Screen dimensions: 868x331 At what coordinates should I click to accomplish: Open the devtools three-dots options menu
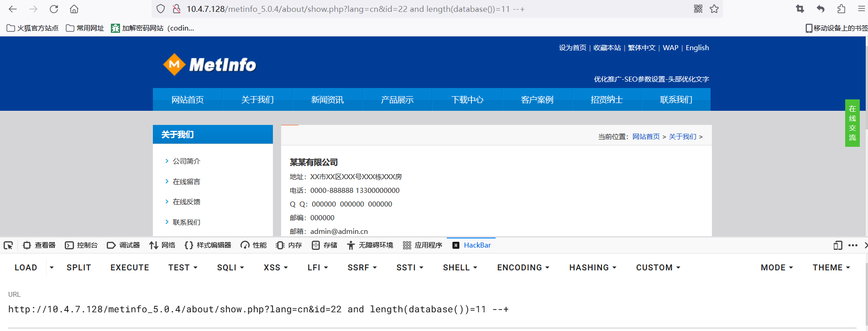pyautogui.click(x=853, y=245)
